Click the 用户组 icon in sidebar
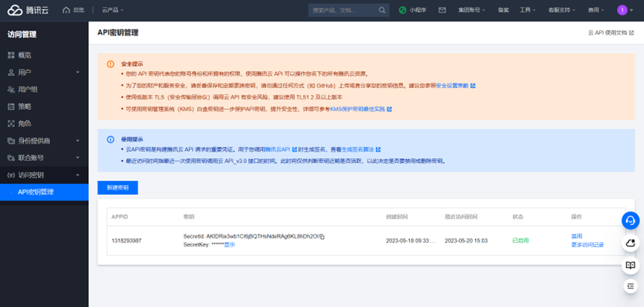Screen dimensions: 644x307 (x=11, y=90)
